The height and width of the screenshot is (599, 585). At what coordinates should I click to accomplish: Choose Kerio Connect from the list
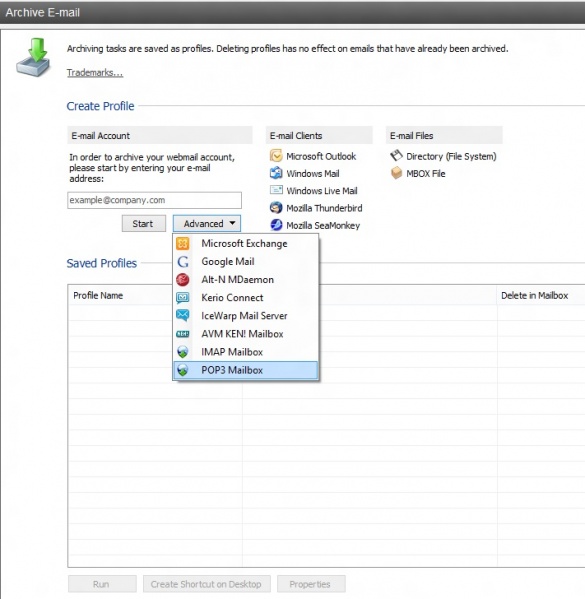point(245,298)
